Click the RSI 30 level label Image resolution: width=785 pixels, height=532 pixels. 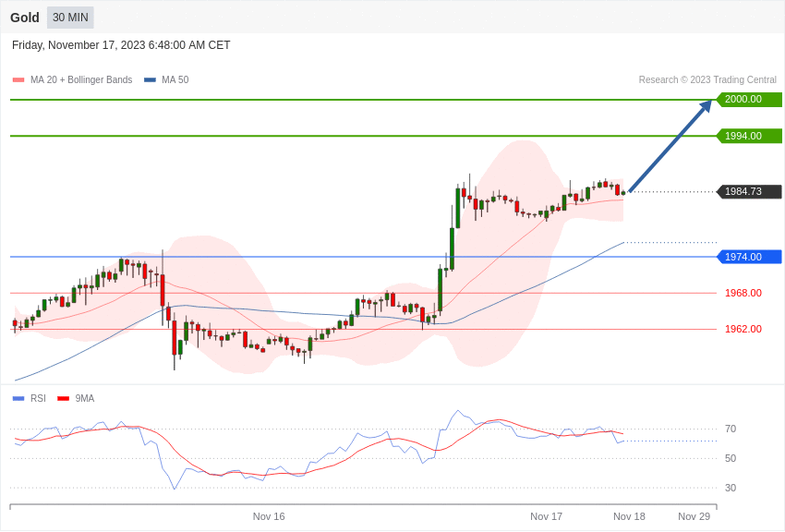point(731,488)
